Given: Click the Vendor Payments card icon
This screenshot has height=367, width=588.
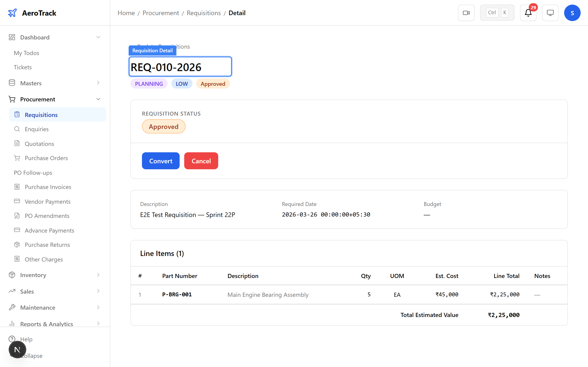Looking at the screenshot, I should coord(17,201).
